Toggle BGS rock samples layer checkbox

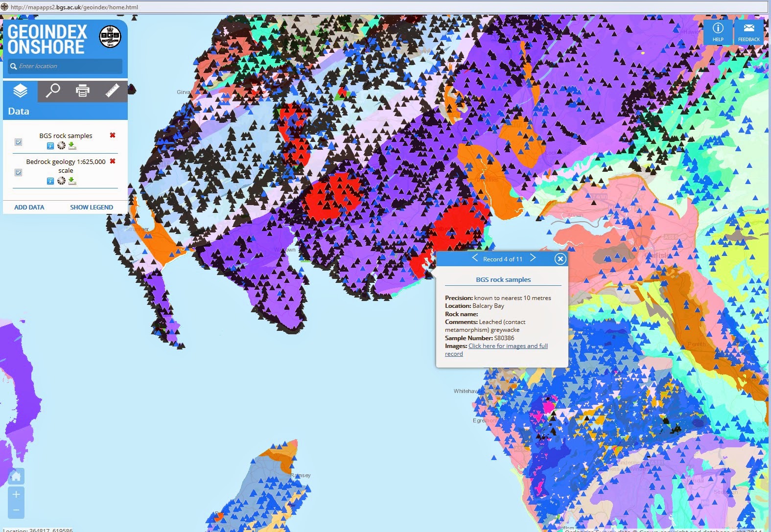pos(18,142)
